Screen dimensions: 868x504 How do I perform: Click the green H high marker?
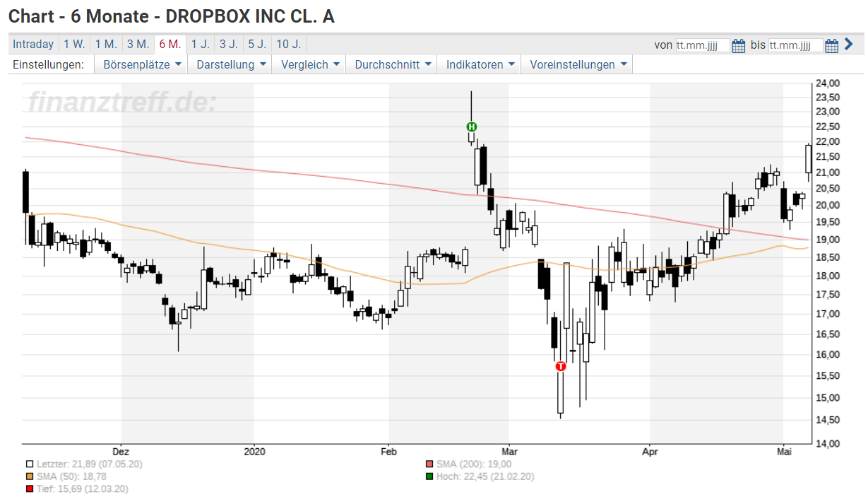coord(472,127)
